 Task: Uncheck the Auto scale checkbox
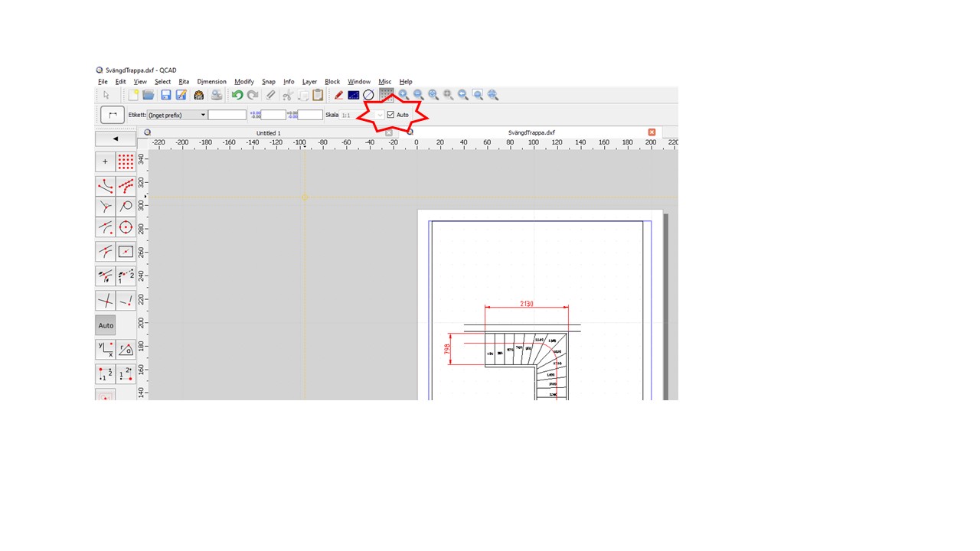(390, 115)
